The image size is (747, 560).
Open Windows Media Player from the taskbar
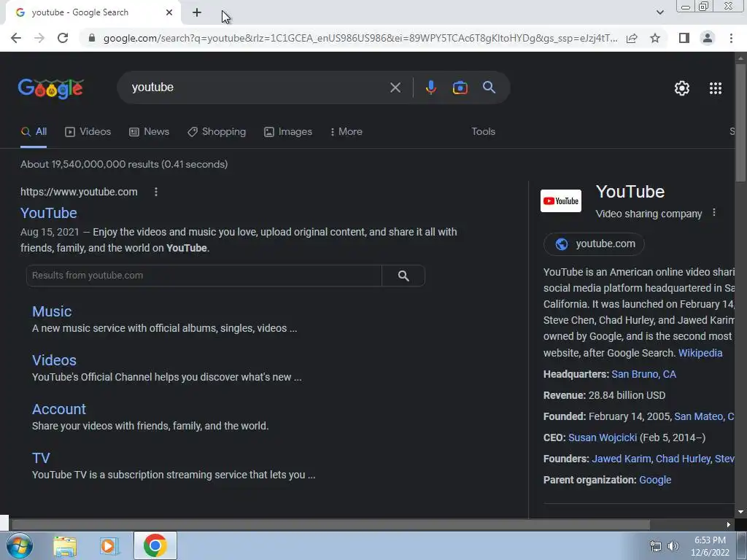(x=109, y=546)
